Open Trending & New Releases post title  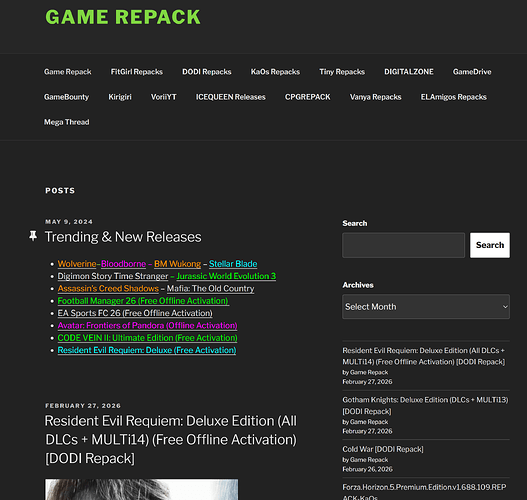click(x=123, y=237)
